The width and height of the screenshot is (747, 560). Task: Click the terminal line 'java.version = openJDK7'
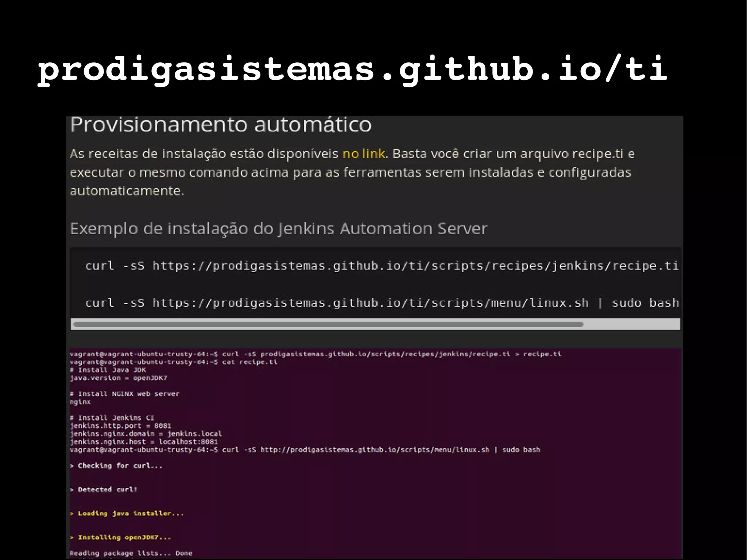(119, 378)
